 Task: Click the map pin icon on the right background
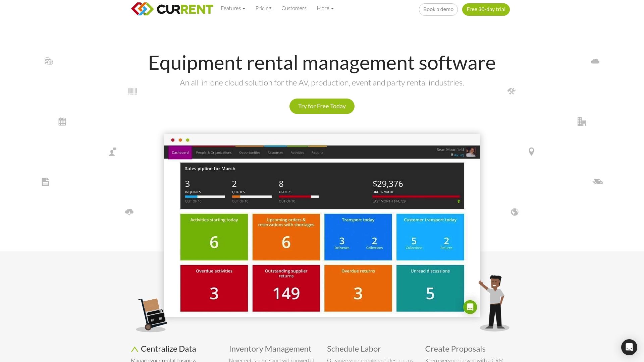coord(531,152)
